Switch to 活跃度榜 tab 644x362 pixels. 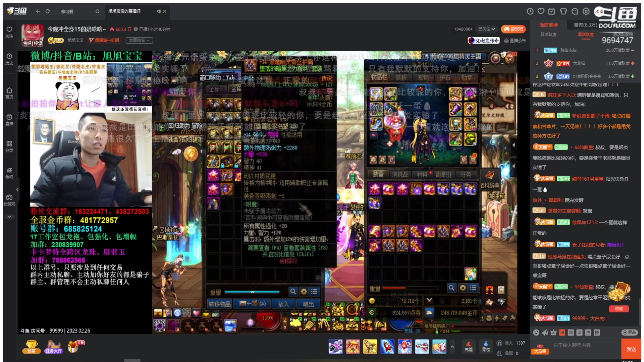click(x=548, y=25)
